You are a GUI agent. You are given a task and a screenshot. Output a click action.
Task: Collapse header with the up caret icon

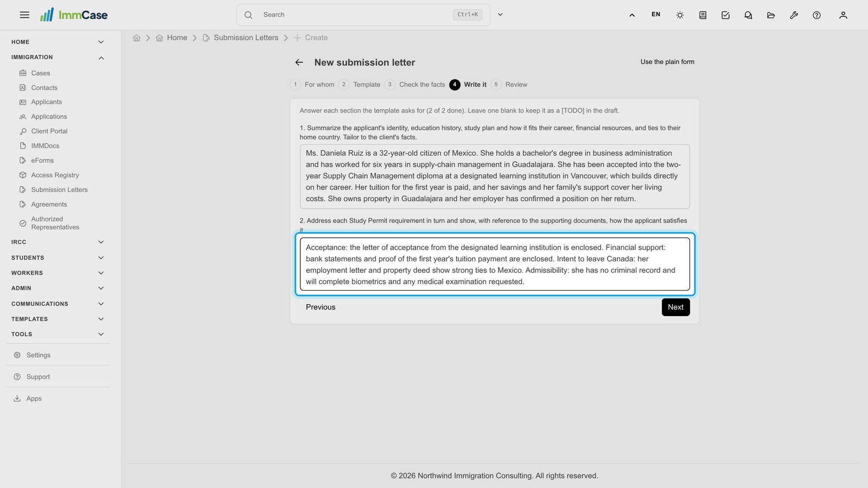[632, 15]
